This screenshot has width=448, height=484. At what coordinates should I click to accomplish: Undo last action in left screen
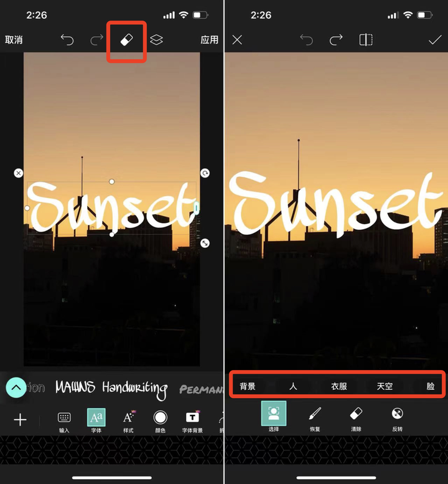67,40
